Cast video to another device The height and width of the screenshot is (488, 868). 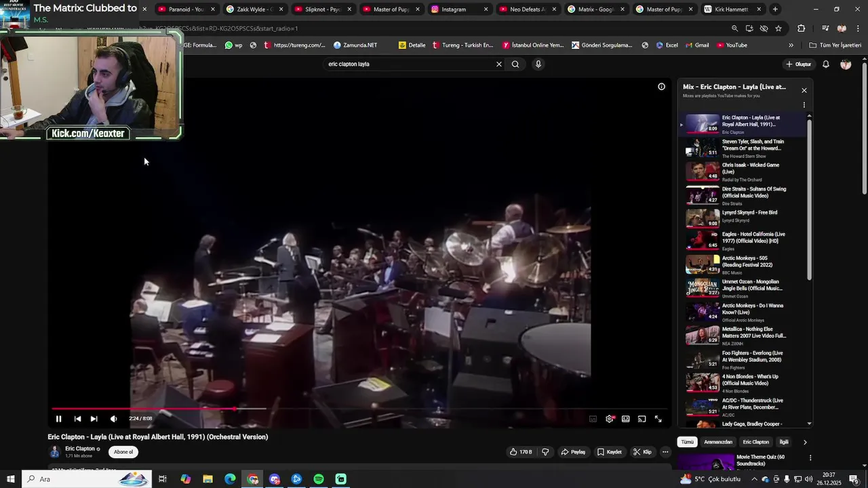(642, 419)
